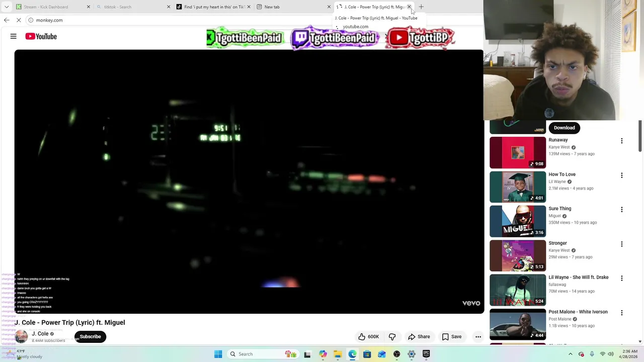
Task: Click the taskbar Search box
Action: (x=264, y=354)
